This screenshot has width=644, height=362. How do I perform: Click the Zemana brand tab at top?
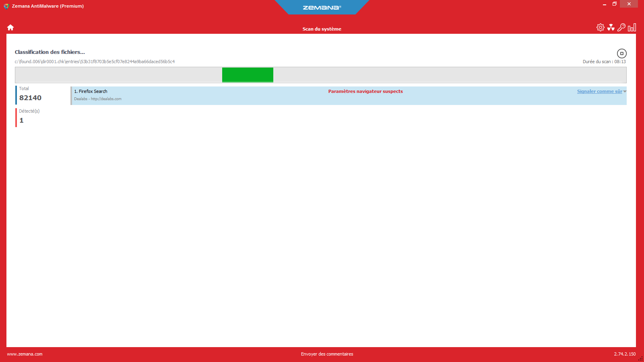click(x=322, y=7)
